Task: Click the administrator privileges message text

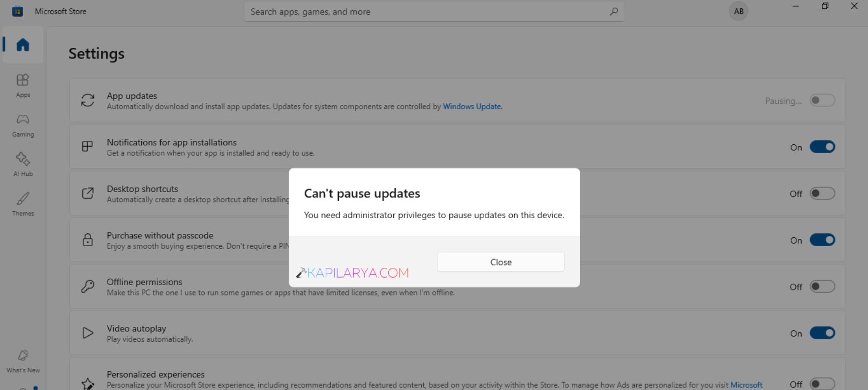Action: tap(434, 215)
